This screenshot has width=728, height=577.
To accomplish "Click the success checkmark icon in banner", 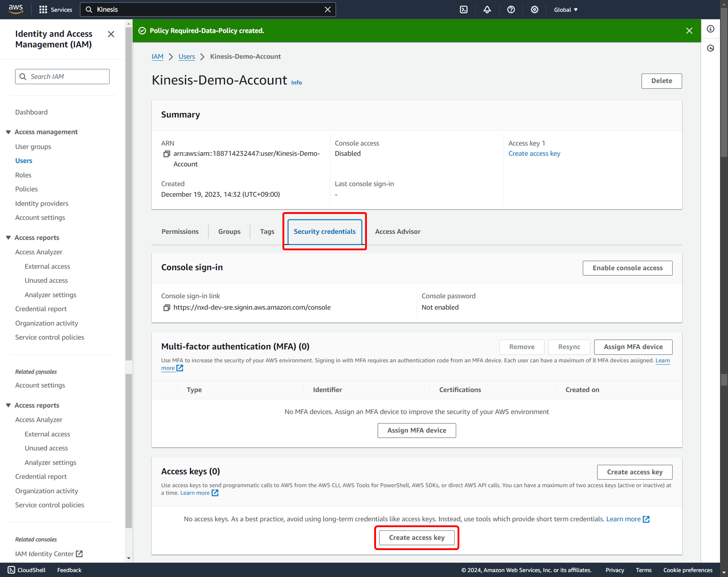I will tap(142, 31).
